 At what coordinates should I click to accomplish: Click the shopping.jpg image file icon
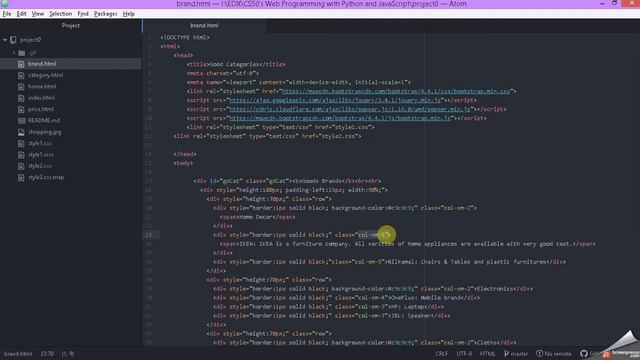(21, 132)
